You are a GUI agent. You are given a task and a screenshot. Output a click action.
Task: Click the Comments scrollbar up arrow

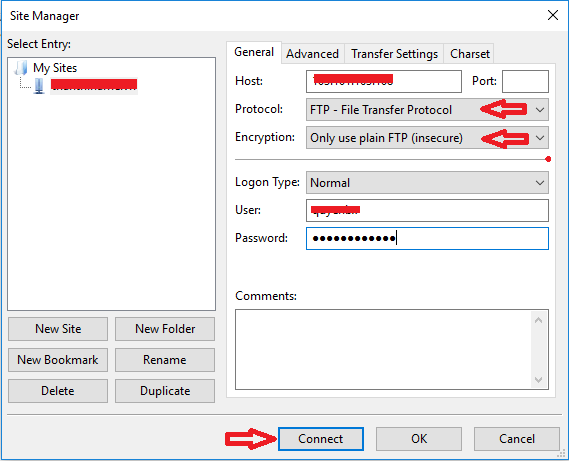pos(539,320)
